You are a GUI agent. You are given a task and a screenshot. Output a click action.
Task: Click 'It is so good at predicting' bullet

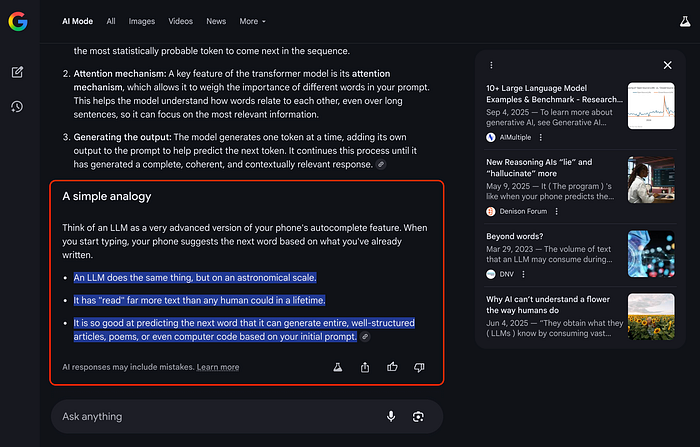[x=244, y=330]
